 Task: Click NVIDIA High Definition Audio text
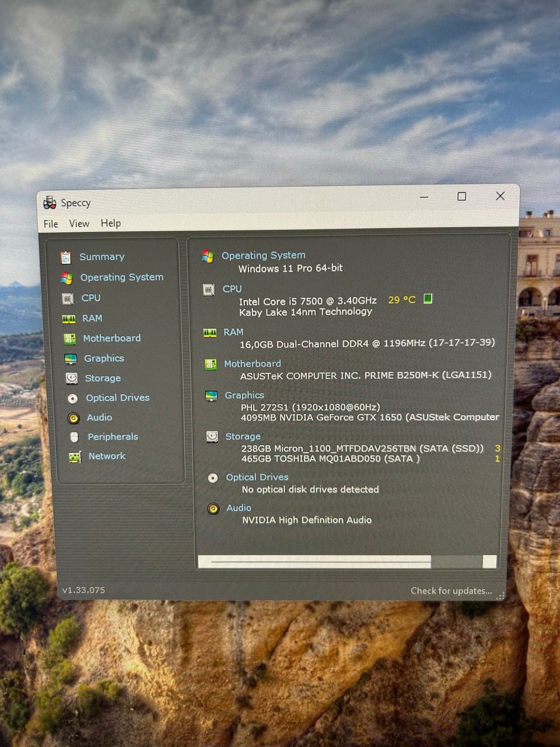click(x=307, y=520)
